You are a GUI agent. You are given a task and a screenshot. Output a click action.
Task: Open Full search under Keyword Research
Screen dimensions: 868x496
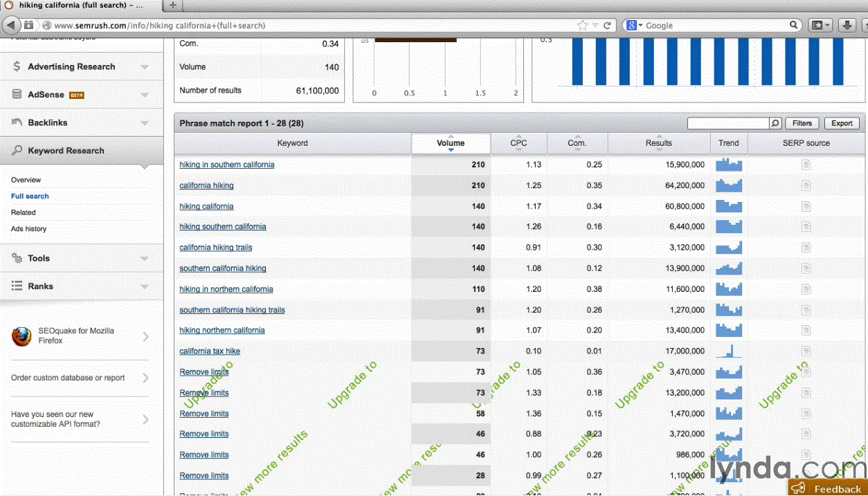click(30, 196)
